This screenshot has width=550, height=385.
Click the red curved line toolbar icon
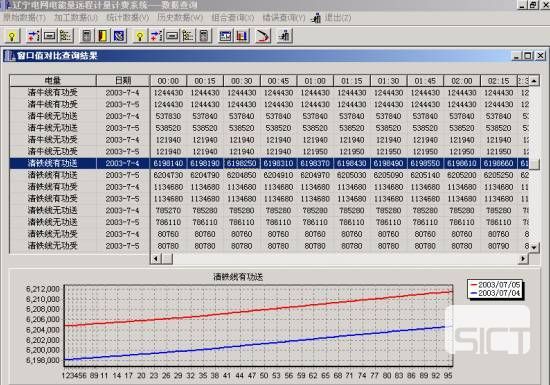pyautogui.click(x=263, y=36)
